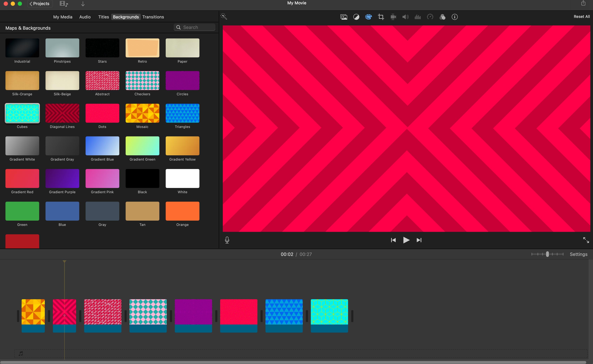The width and height of the screenshot is (593, 364).
Task: Adjust the timeline zoom slider
Action: (547, 254)
